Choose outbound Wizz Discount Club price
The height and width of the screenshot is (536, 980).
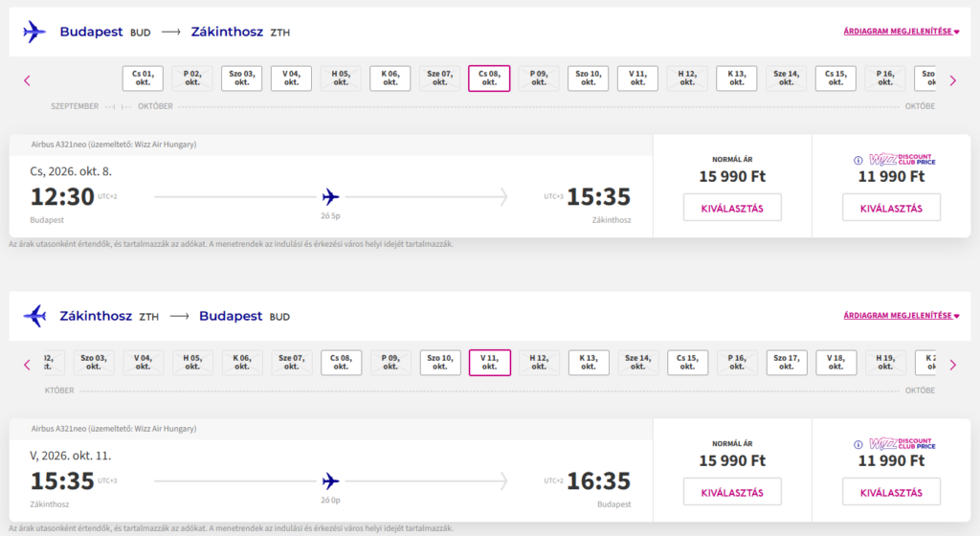coord(891,208)
